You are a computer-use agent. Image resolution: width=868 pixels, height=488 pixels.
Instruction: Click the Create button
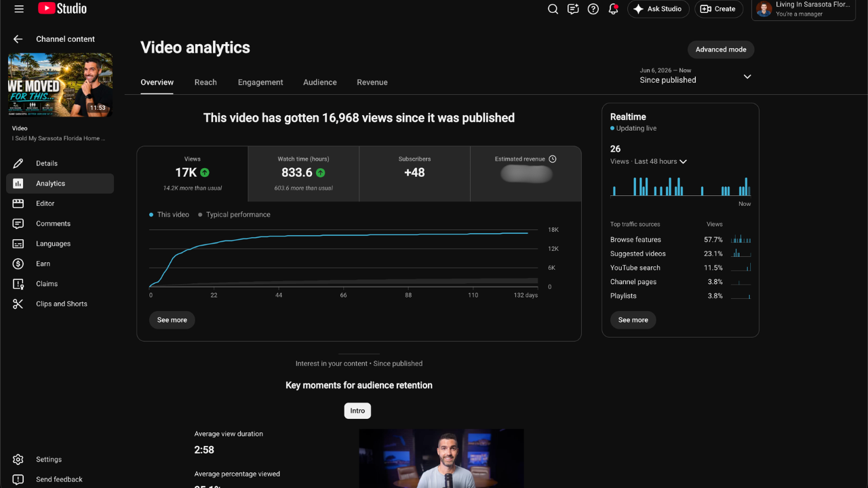718,9
